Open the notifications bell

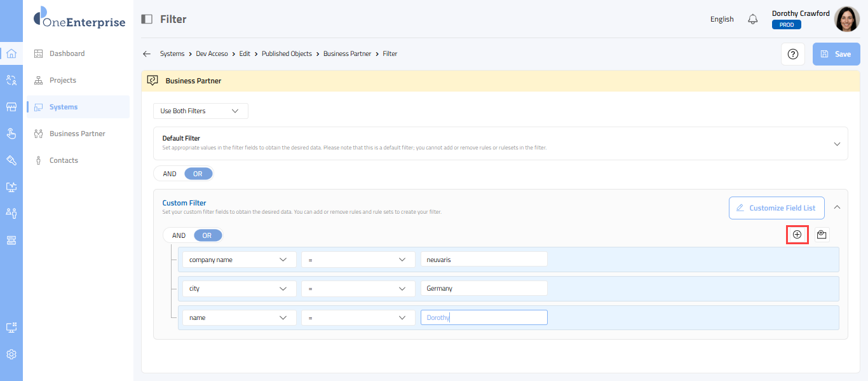point(753,19)
